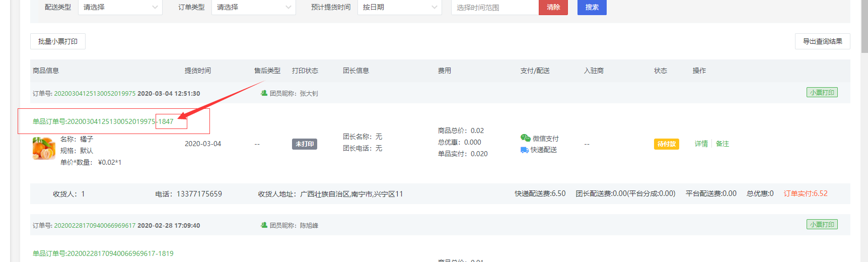Click member icon beside 张大钊
This screenshot has height=262, width=868.
264,93
